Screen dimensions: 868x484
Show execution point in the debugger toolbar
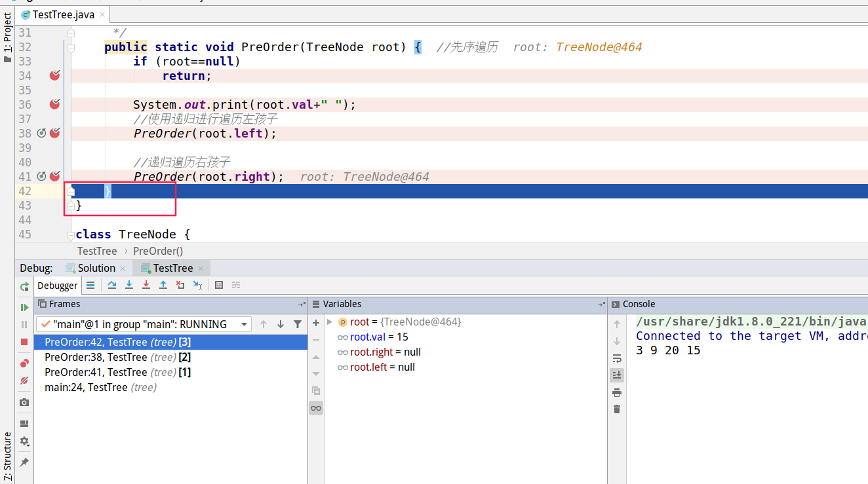[x=90, y=285]
